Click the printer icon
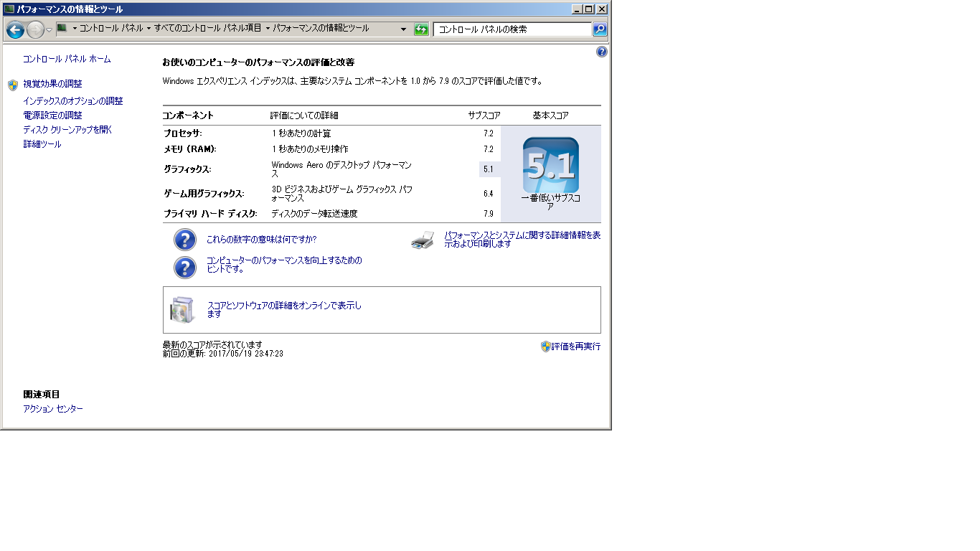980x551 pixels. tap(423, 240)
